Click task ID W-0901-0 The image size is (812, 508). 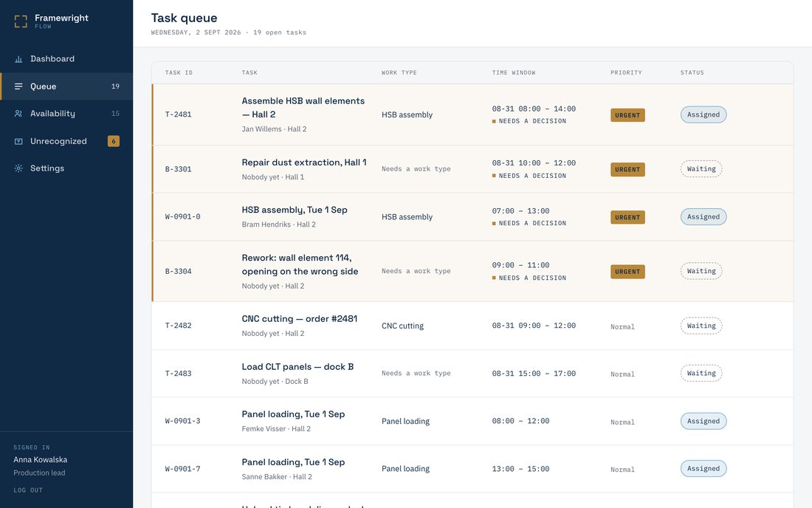(183, 217)
